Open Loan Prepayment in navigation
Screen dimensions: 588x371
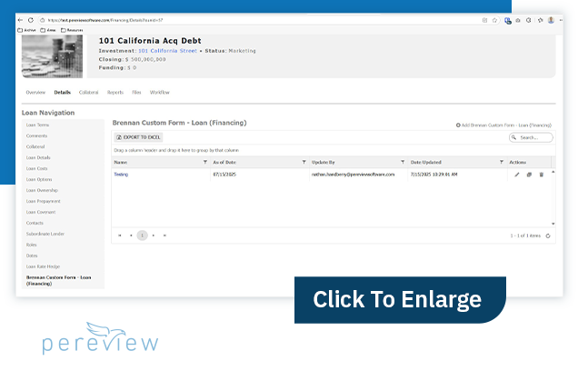[x=43, y=201]
